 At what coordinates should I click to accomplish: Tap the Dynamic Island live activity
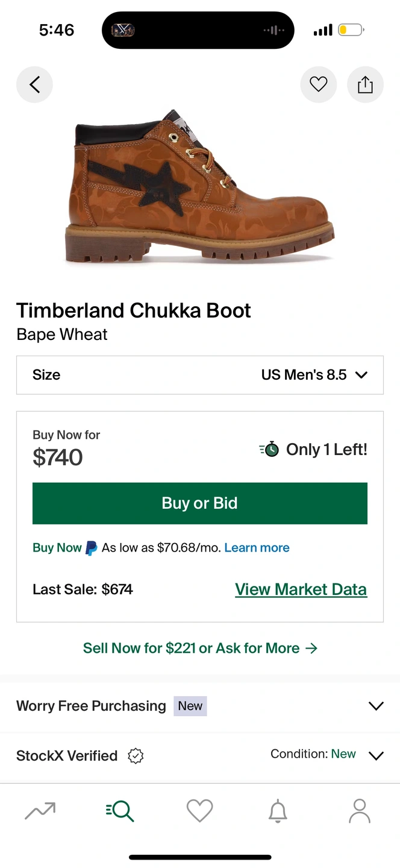pos(198,30)
